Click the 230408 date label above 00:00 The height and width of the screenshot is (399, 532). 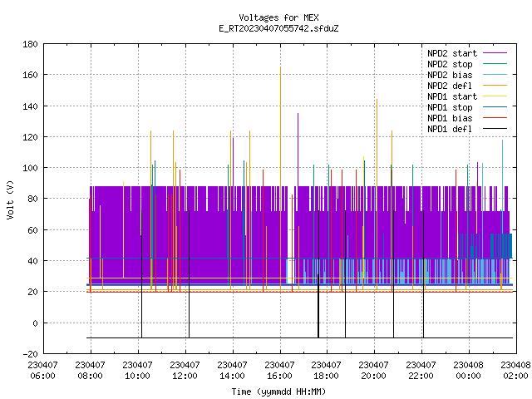pyautogui.click(x=469, y=365)
